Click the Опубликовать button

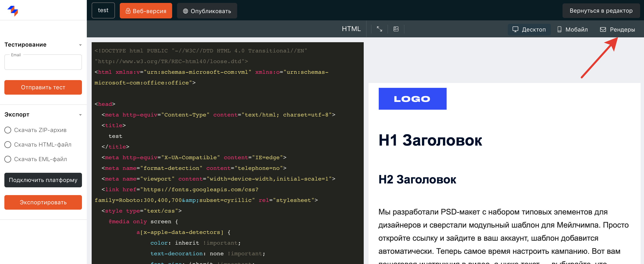[x=207, y=11]
